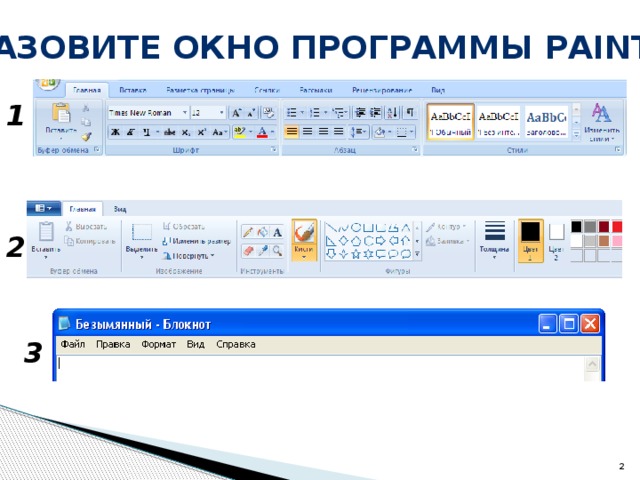Click the multilevel list icon
Image resolution: width=640 pixels, height=480 pixels.
[338, 113]
